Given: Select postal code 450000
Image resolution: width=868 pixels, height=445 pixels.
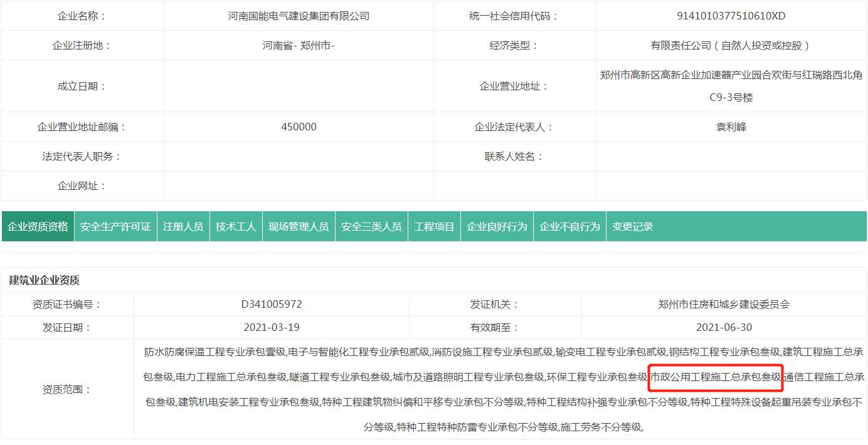Looking at the screenshot, I should click(299, 127).
